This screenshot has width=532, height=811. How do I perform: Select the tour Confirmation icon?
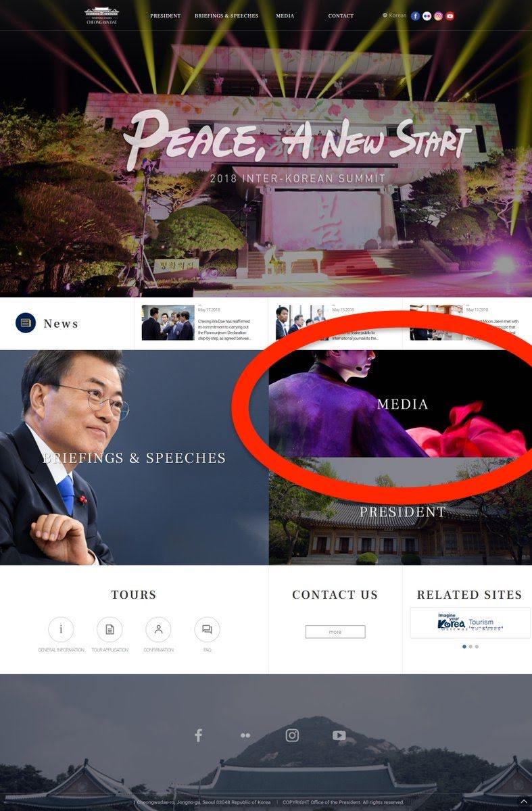[x=158, y=629]
